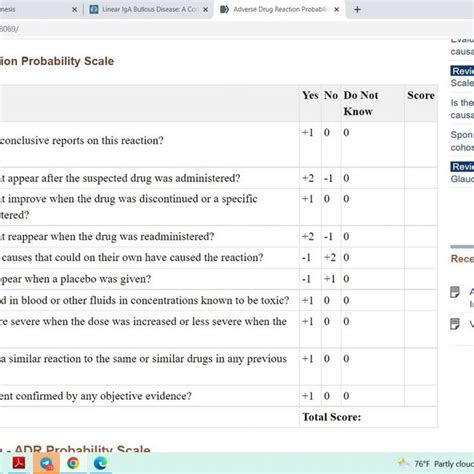The height and width of the screenshot is (474, 474).
Task: Open Adobe Acrobat from the taskbar
Action: (x=19, y=463)
